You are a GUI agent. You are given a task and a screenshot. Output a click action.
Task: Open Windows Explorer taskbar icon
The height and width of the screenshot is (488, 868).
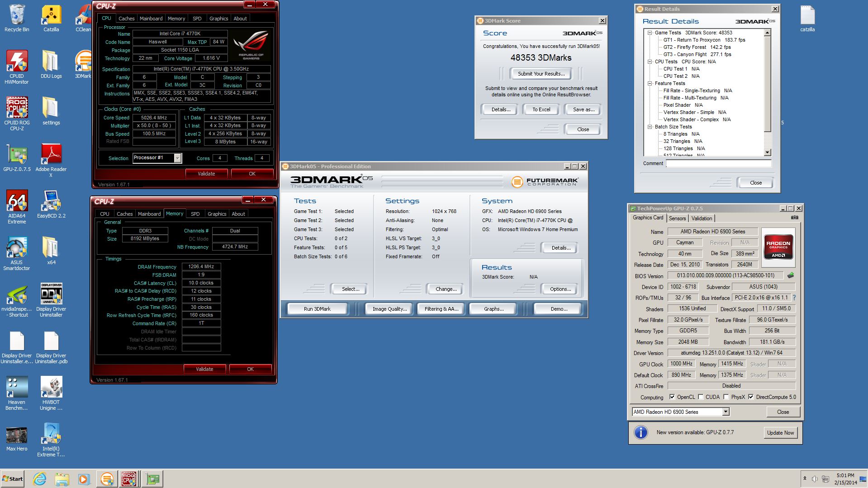62,479
